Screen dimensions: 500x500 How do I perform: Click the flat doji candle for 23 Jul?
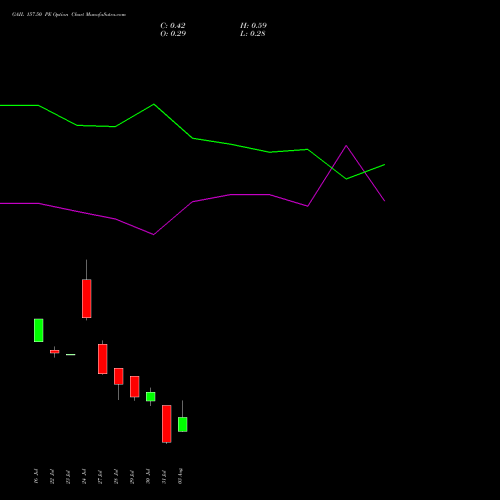tap(71, 354)
